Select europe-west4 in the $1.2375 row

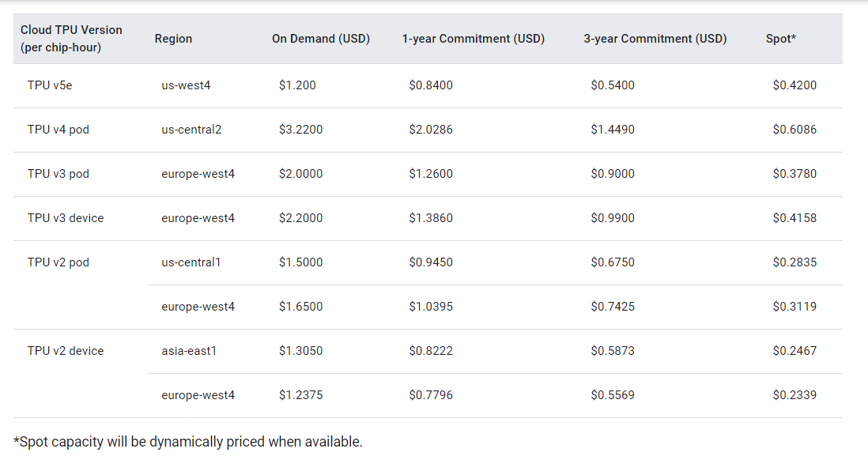198,395
